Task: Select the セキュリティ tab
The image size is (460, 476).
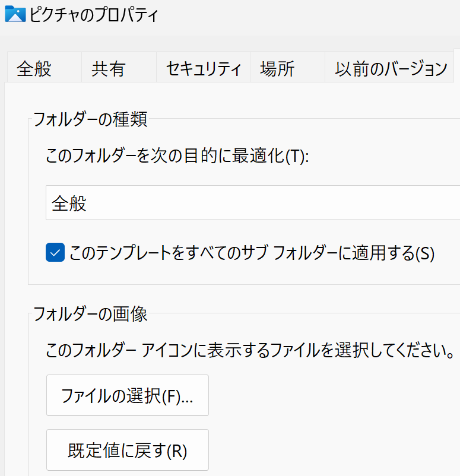Action: click(x=204, y=69)
